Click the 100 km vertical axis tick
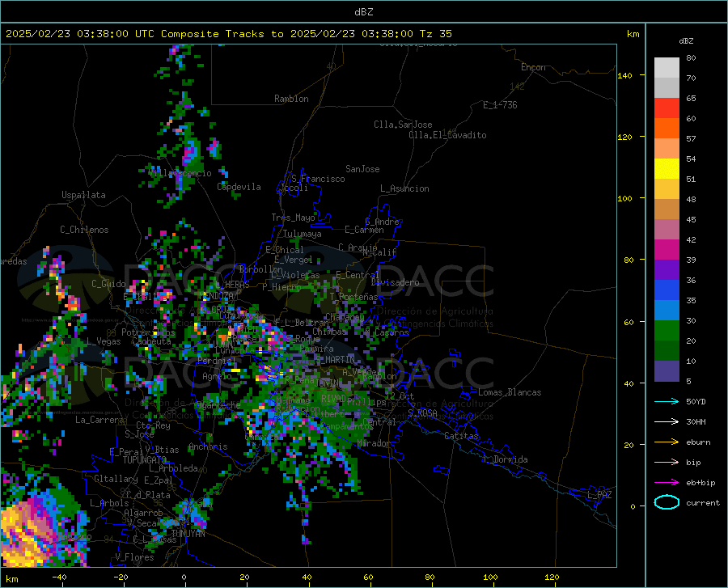This screenshot has width=728, height=588. (624, 198)
